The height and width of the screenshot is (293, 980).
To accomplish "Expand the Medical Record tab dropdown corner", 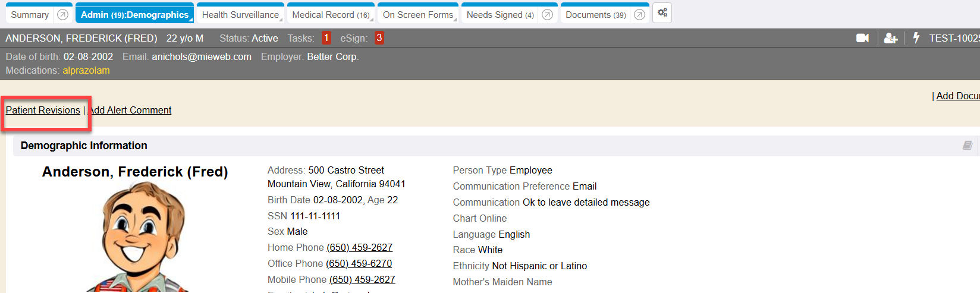I will [x=372, y=20].
